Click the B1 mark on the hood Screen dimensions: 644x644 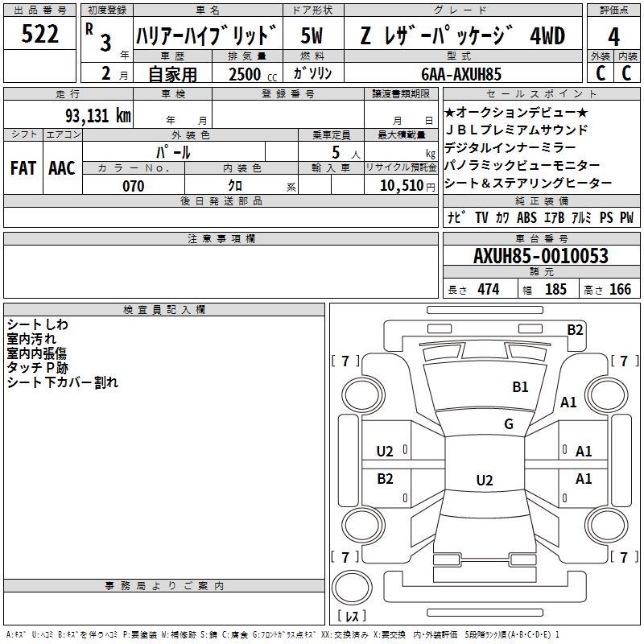click(x=520, y=386)
